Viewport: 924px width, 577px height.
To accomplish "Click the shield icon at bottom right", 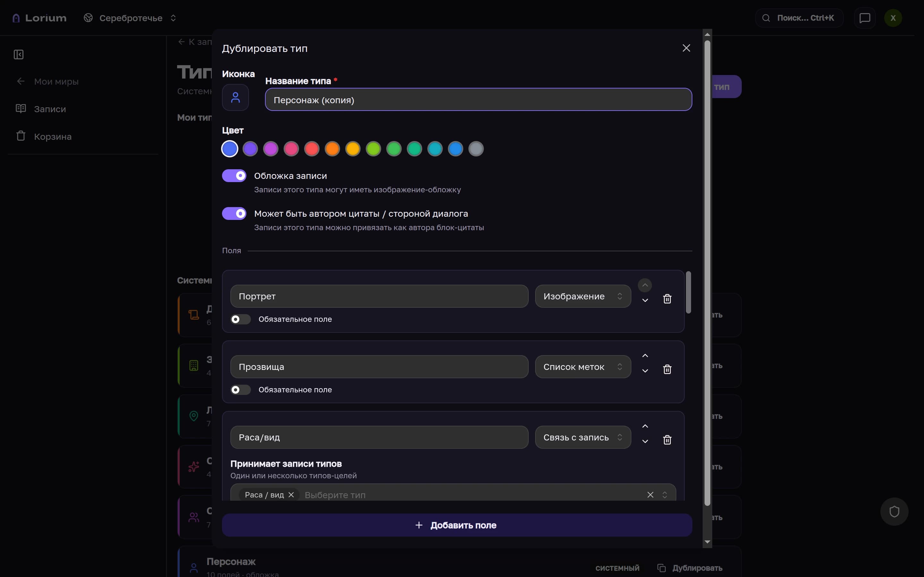I will point(894,512).
